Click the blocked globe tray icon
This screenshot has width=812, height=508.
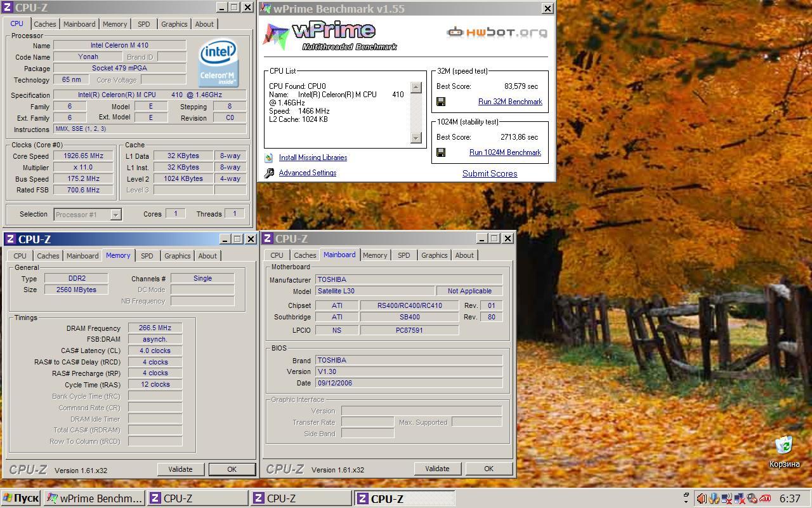752,498
